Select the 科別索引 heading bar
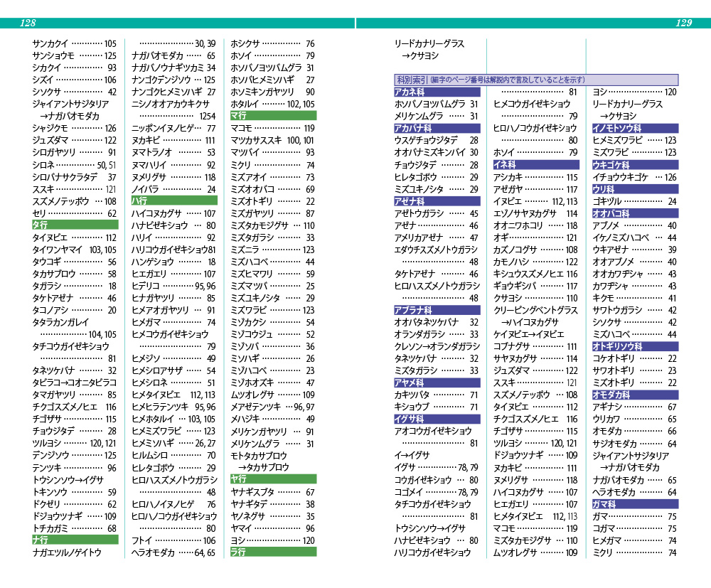Viewport: 711px width, 588px height. click(x=536, y=80)
